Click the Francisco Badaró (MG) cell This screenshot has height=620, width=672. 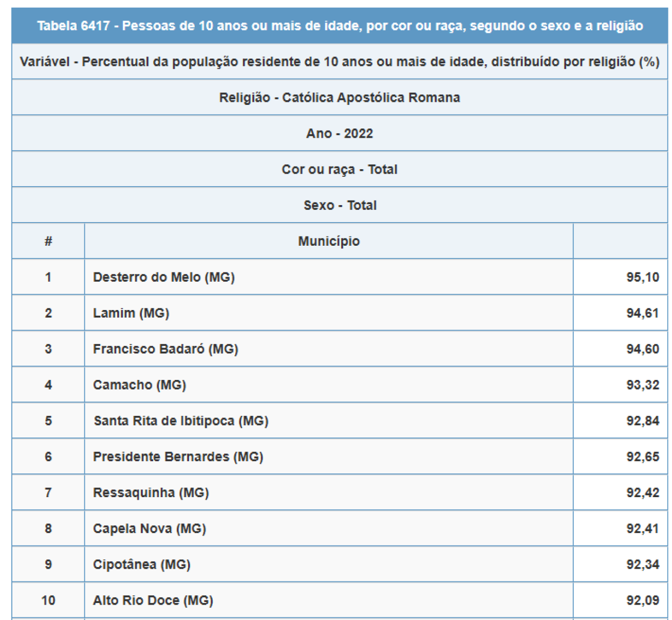[165, 349]
